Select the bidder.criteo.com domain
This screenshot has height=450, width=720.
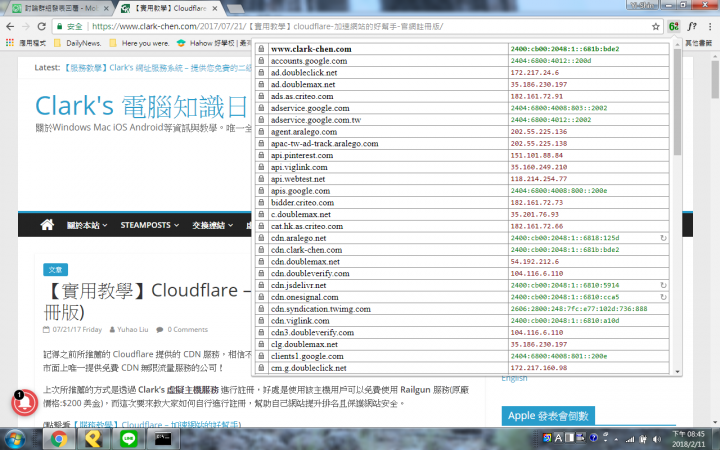pos(302,202)
